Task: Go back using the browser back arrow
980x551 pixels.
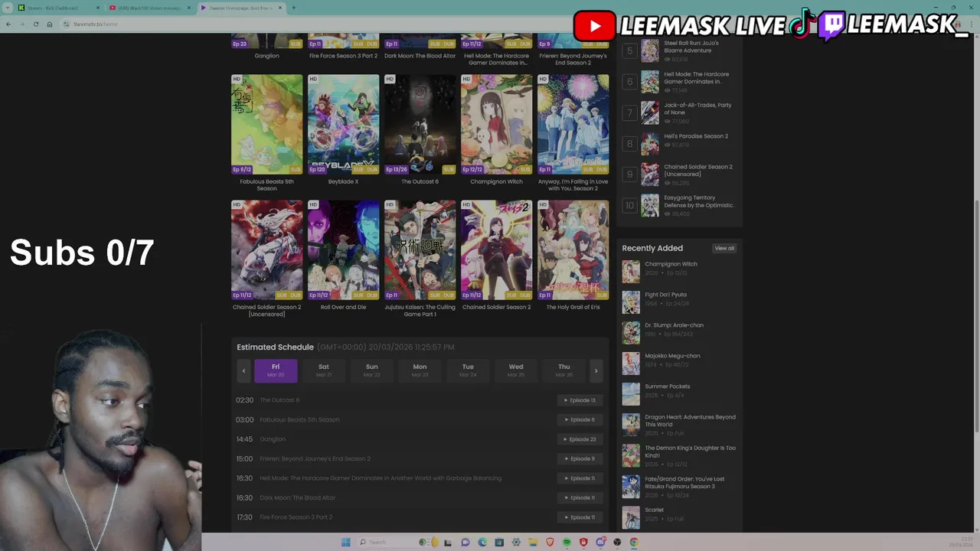Action: tap(8, 24)
